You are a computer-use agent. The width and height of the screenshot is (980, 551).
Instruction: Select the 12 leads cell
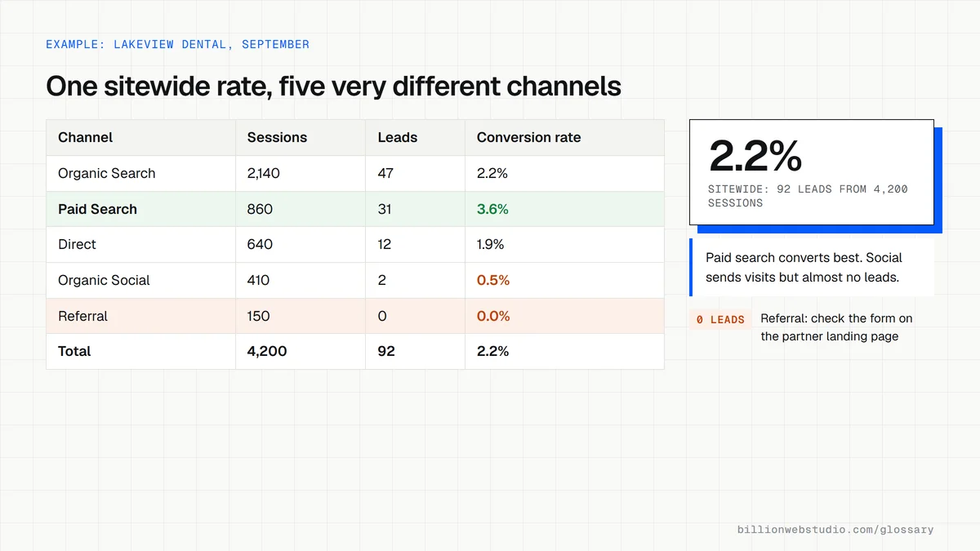point(415,244)
